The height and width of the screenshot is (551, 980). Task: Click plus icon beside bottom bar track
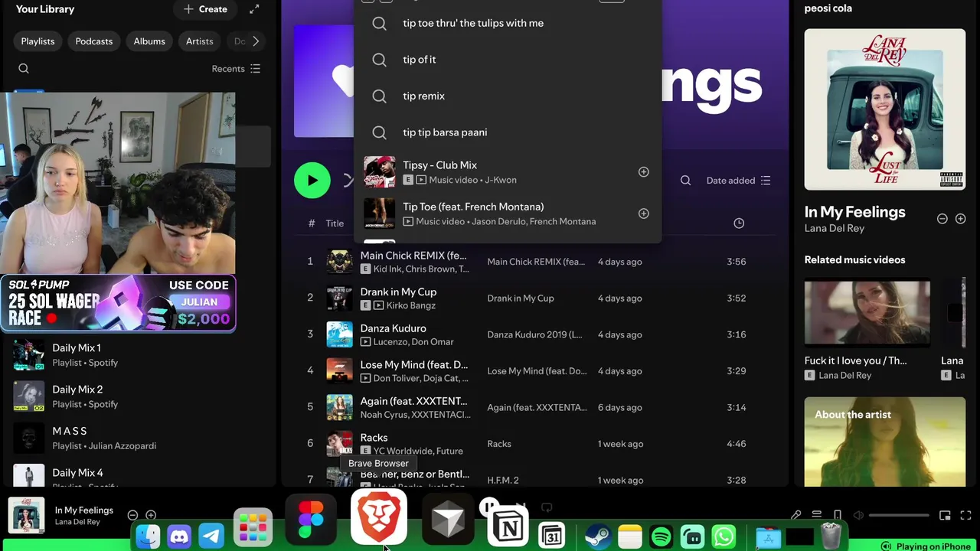pos(151,516)
